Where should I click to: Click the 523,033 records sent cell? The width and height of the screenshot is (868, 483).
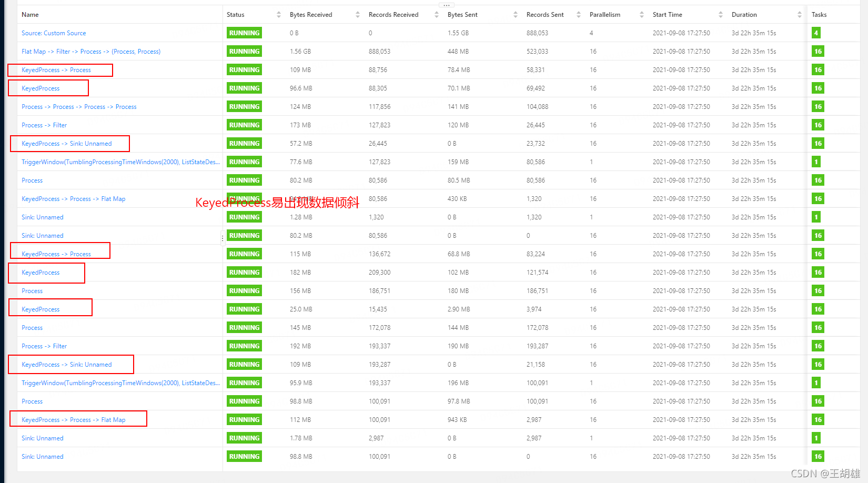[x=537, y=52]
